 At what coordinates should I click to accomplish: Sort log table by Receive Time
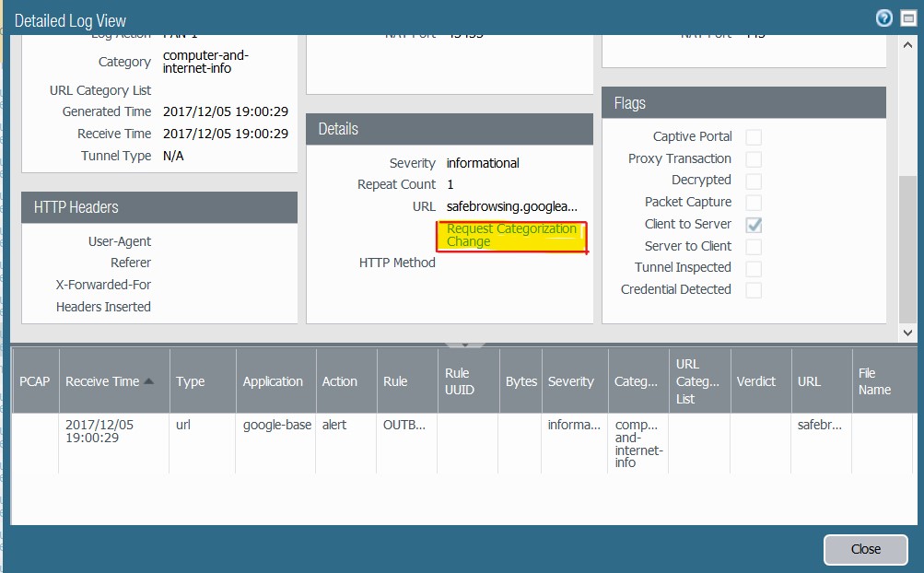102,380
